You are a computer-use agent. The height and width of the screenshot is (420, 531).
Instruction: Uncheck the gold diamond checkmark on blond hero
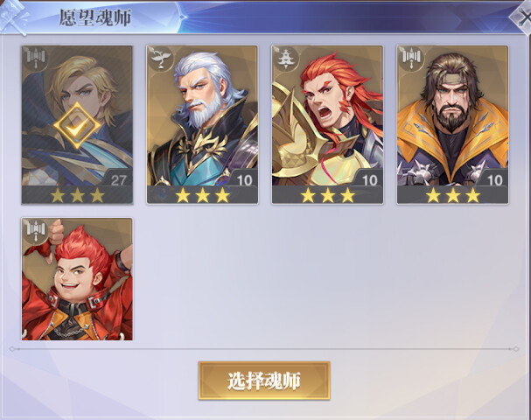click(77, 125)
